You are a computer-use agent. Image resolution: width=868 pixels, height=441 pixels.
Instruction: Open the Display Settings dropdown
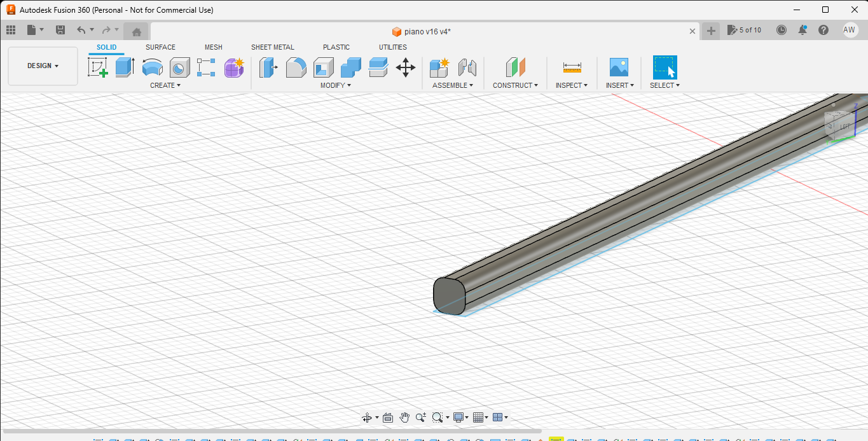coord(460,417)
